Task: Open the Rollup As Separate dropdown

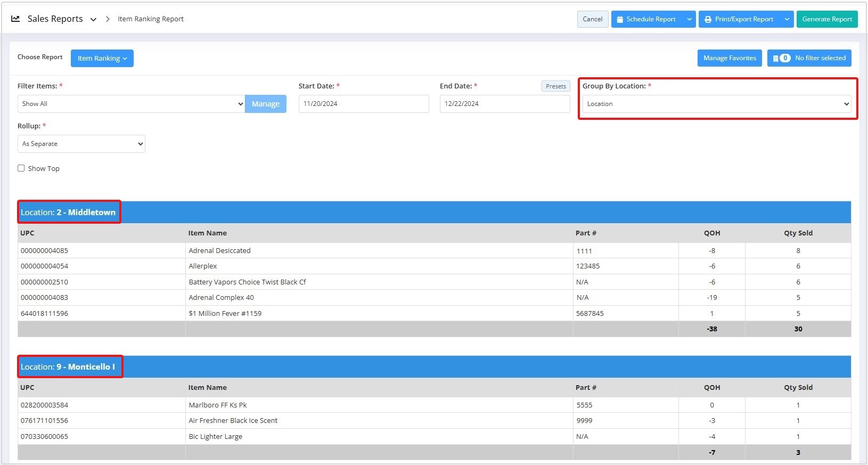Action: click(x=81, y=144)
